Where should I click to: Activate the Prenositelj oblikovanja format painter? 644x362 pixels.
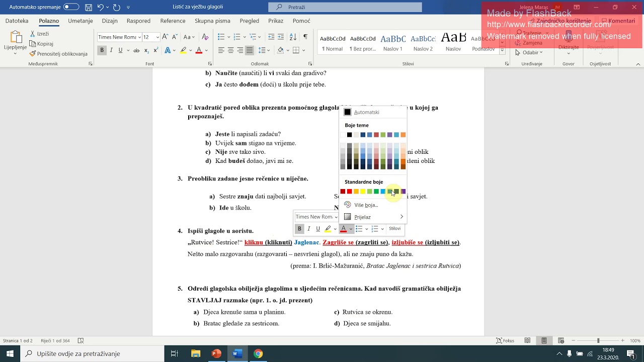click(x=58, y=54)
